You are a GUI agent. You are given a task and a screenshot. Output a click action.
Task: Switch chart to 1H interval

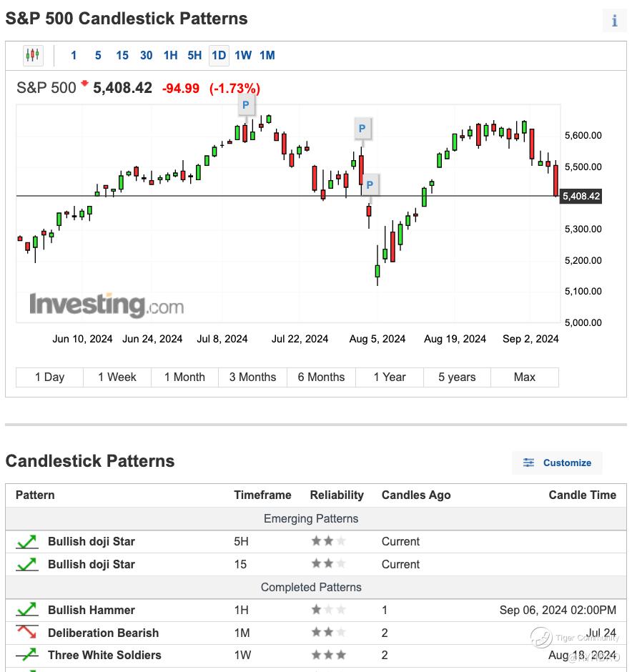point(170,55)
